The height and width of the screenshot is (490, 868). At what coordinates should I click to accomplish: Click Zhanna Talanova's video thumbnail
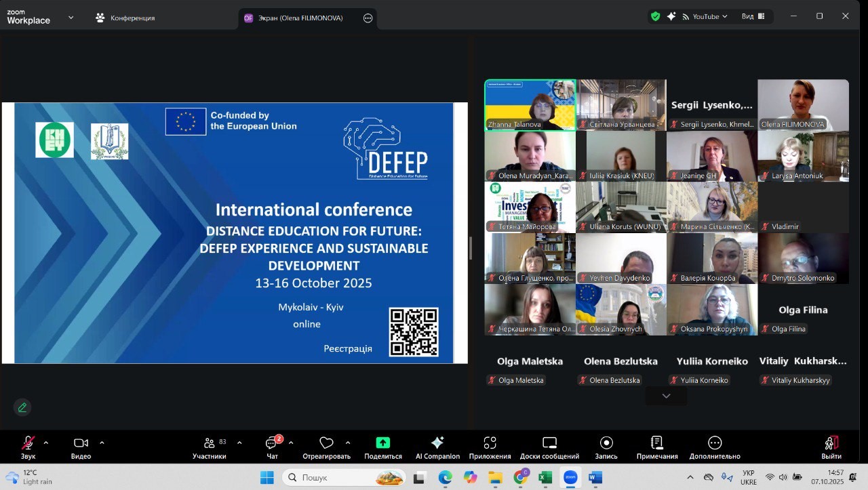tap(530, 104)
